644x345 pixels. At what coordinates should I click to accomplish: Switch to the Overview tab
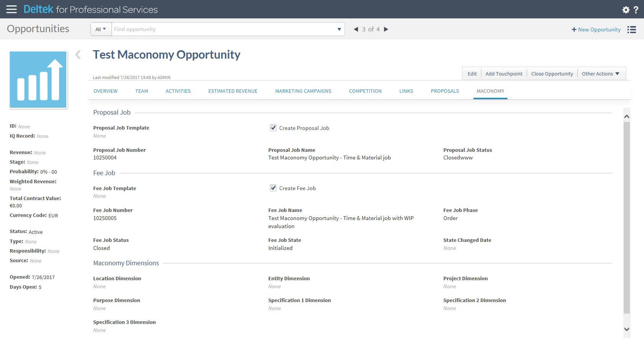tap(105, 91)
